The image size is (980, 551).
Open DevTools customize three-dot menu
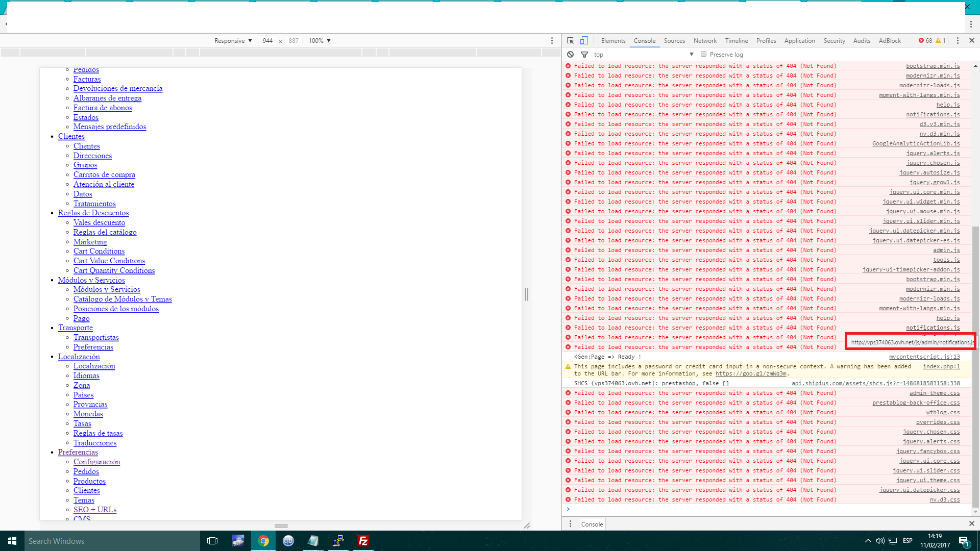958,40
